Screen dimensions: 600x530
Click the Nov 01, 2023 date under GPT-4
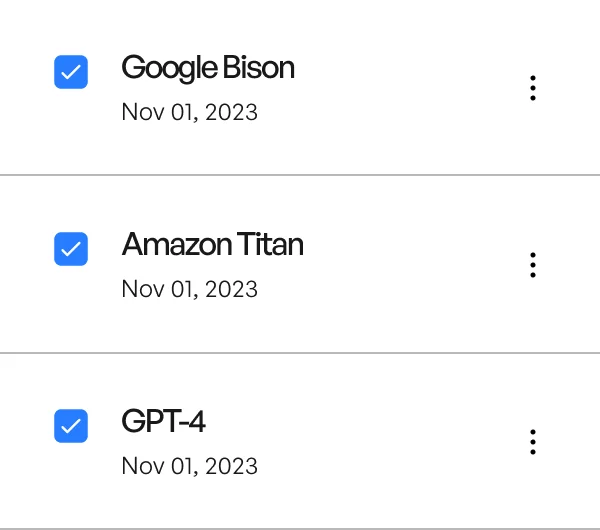[189, 466]
